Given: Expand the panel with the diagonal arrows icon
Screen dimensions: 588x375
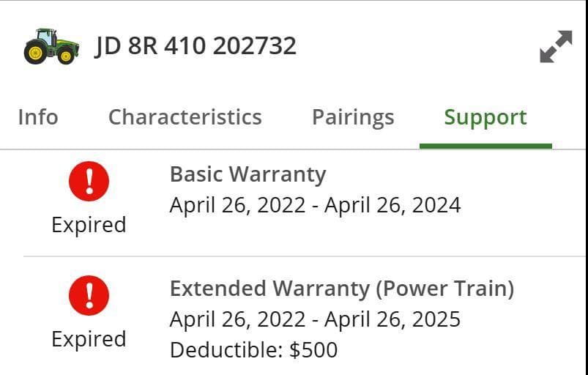Looking at the screenshot, I should [556, 46].
